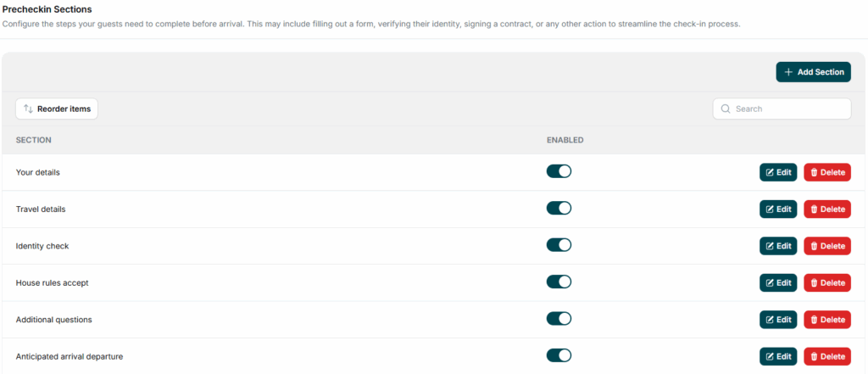Toggle Anticipated arrival departure section
The width and height of the screenshot is (868, 374).
pyautogui.click(x=559, y=355)
